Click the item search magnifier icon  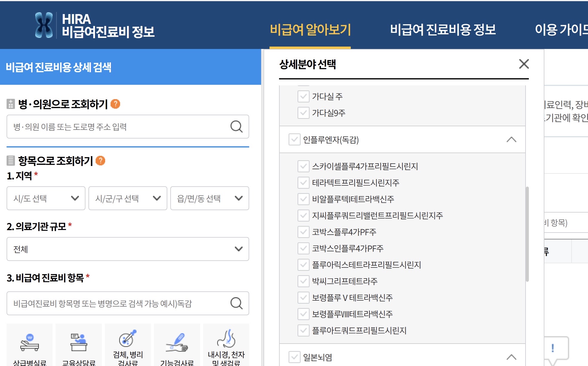[236, 303]
